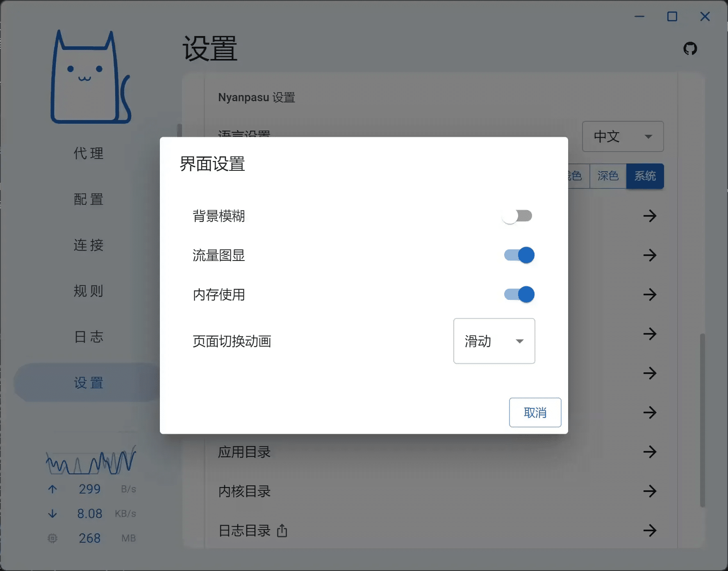Click the arrow next to 应用目录
The image size is (728, 571).
click(650, 452)
